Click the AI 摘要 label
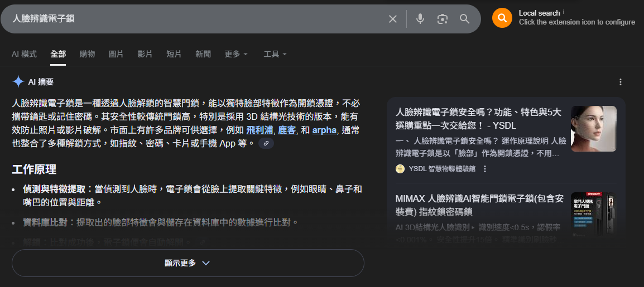The width and height of the screenshot is (644, 287). coord(41,81)
